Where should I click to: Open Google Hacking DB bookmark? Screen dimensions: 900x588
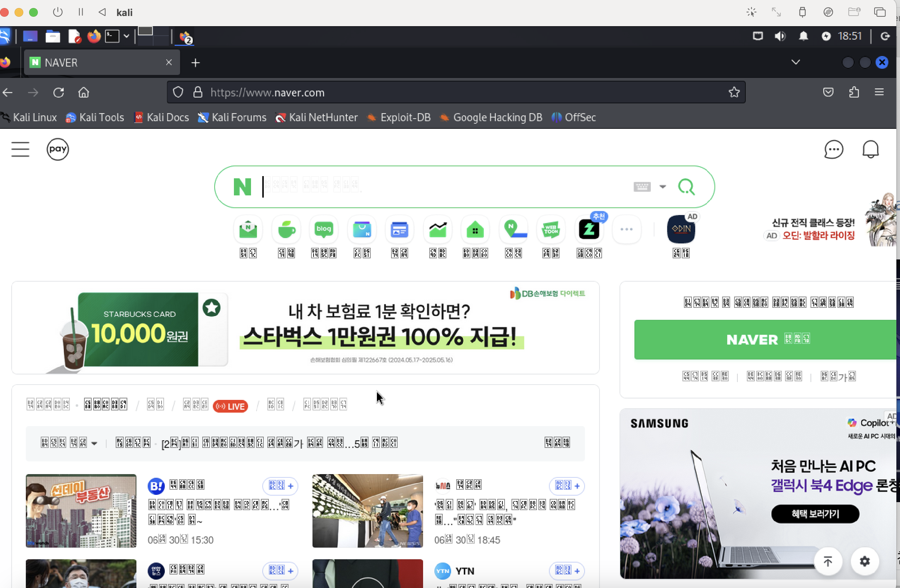491,118
